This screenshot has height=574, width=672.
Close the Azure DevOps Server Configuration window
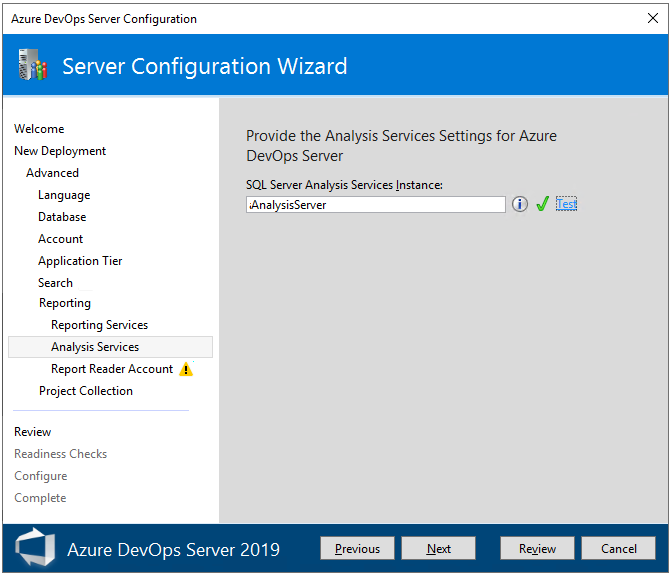click(x=653, y=19)
